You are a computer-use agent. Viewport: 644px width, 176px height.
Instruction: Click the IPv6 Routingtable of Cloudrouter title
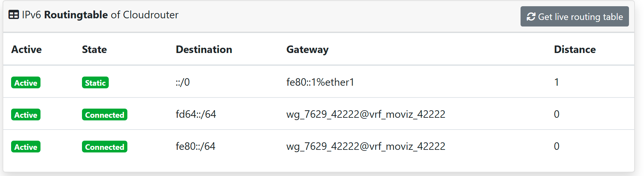tap(100, 15)
